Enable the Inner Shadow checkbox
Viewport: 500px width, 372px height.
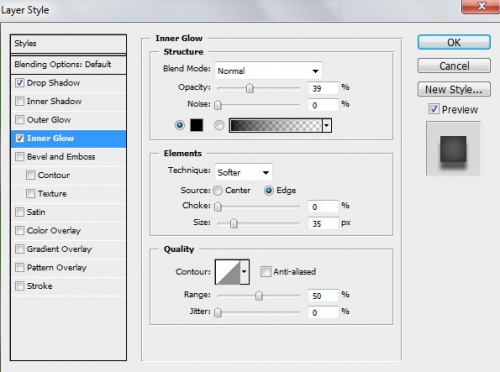point(20,101)
